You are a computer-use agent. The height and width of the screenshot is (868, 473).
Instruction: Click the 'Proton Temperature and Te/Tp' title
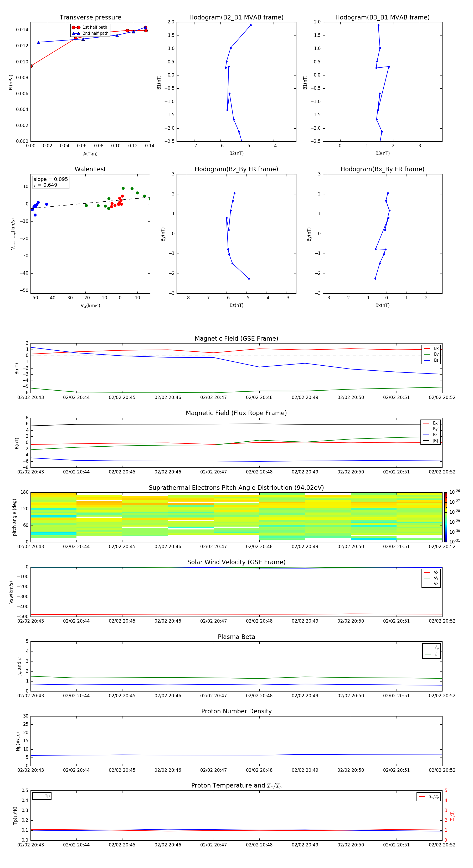(236, 786)
